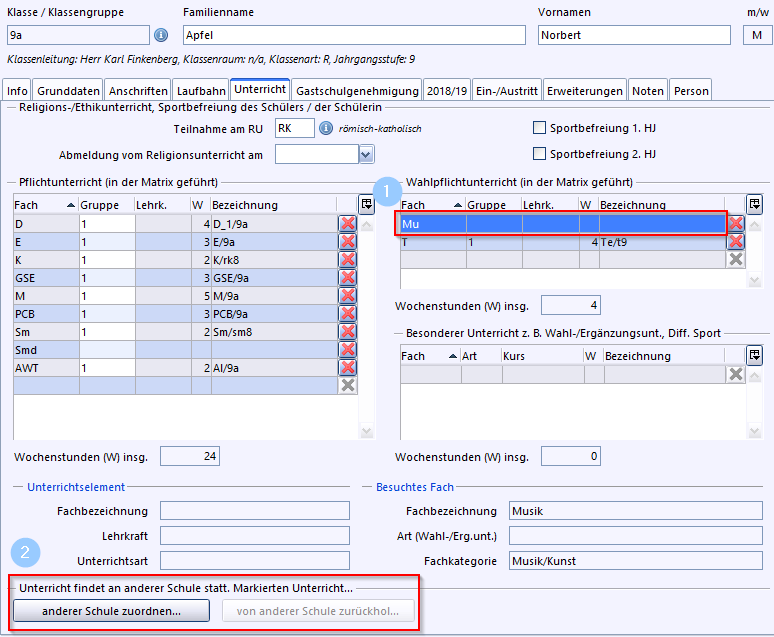Delete the Mu Wahlpflicht row
This screenshot has height=637, width=774.
point(736,224)
